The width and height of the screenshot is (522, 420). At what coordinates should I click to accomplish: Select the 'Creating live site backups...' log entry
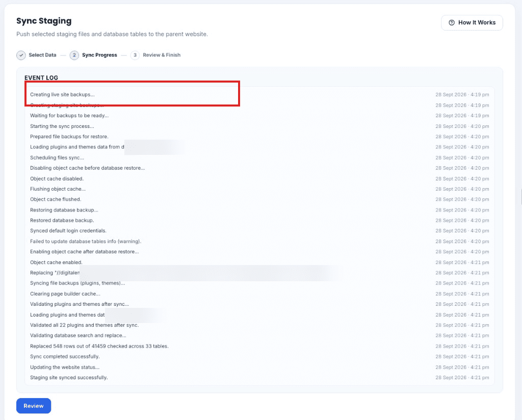tap(62, 94)
